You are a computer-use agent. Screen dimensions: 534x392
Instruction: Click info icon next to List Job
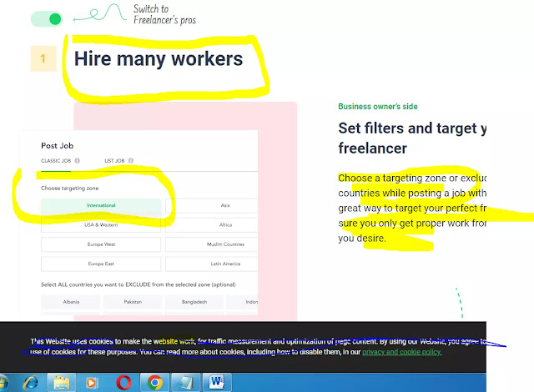point(131,161)
